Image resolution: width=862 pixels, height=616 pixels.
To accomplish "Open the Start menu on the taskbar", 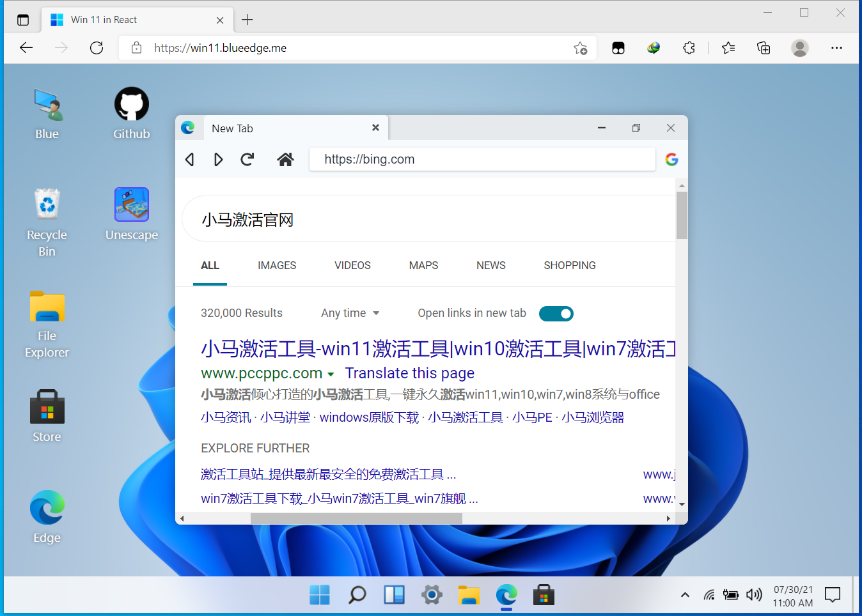I will coord(320,595).
